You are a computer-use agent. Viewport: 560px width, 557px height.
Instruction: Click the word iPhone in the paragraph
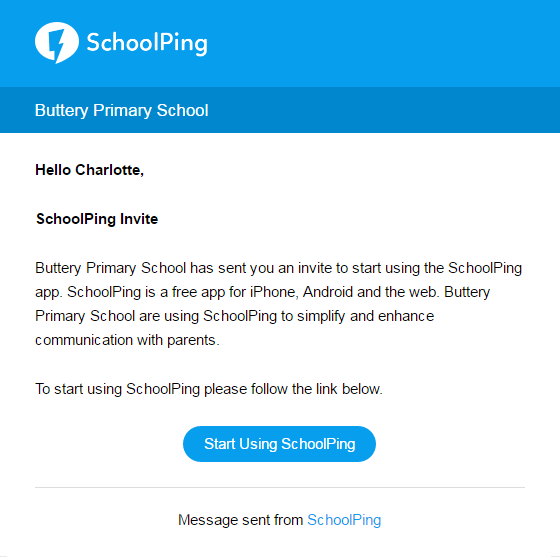coord(273,292)
